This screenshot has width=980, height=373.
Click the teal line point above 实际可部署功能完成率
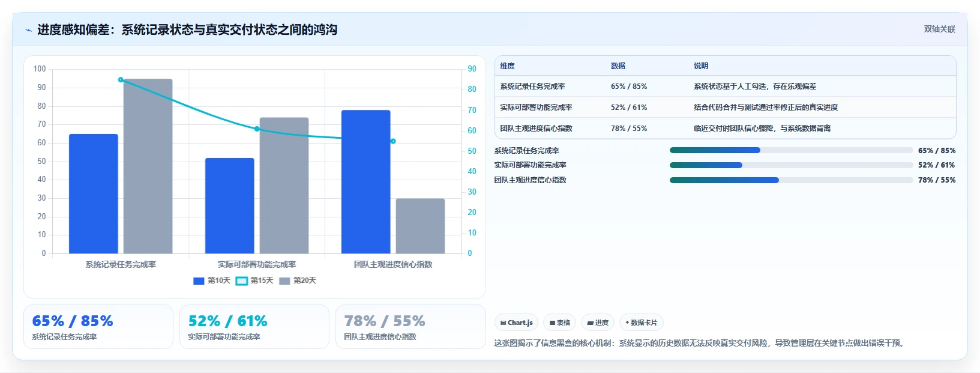point(257,129)
